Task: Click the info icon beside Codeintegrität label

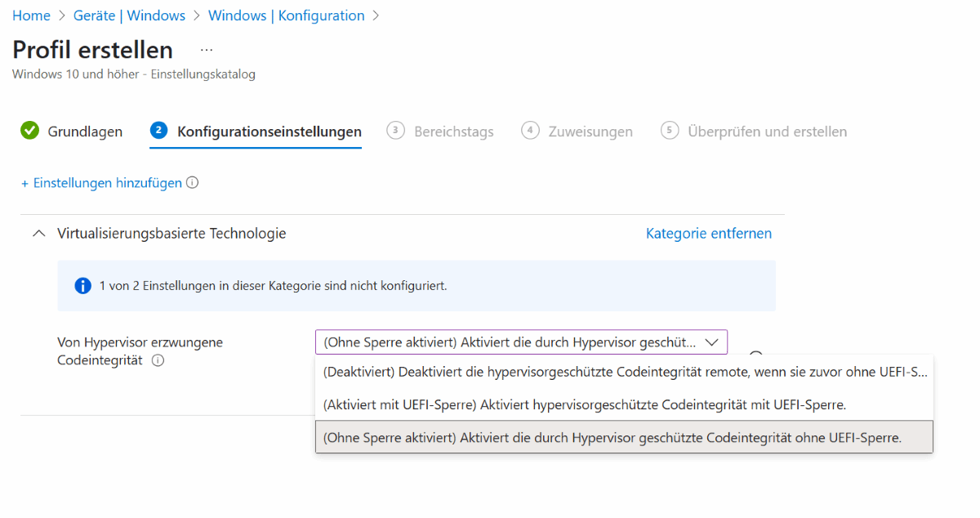Action: 158,360
